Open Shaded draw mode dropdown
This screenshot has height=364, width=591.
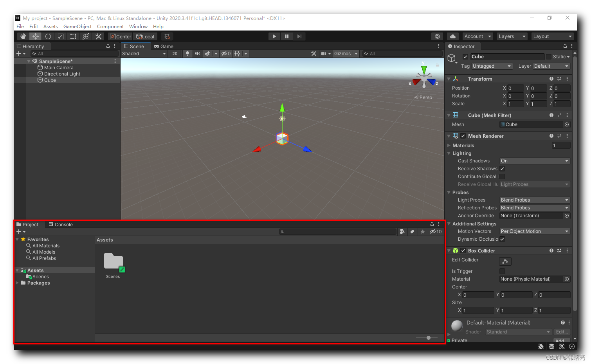point(144,54)
